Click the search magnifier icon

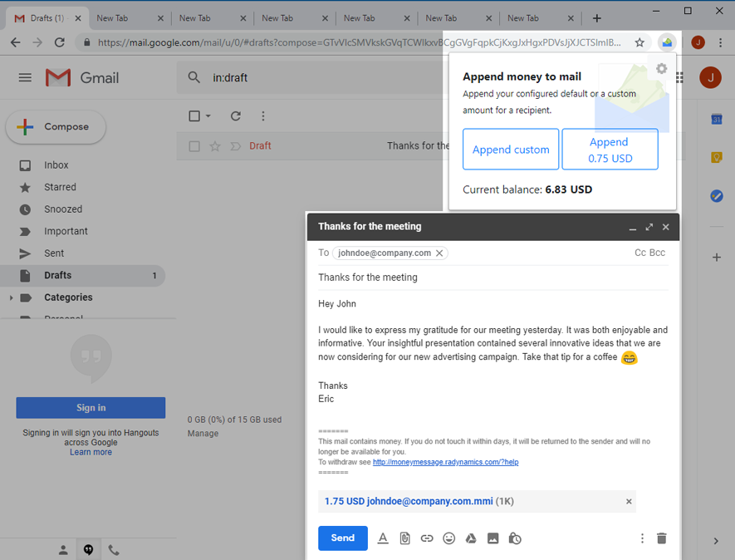pos(194,77)
